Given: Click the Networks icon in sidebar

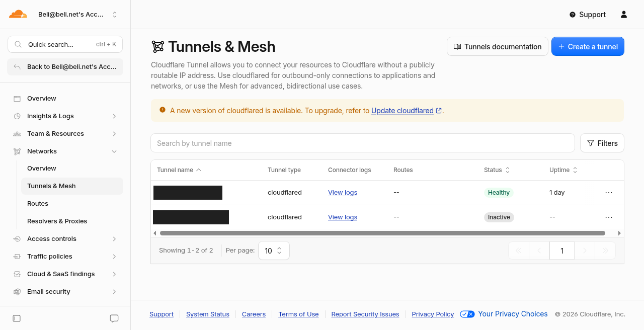Looking at the screenshot, I should (x=17, y=151).
